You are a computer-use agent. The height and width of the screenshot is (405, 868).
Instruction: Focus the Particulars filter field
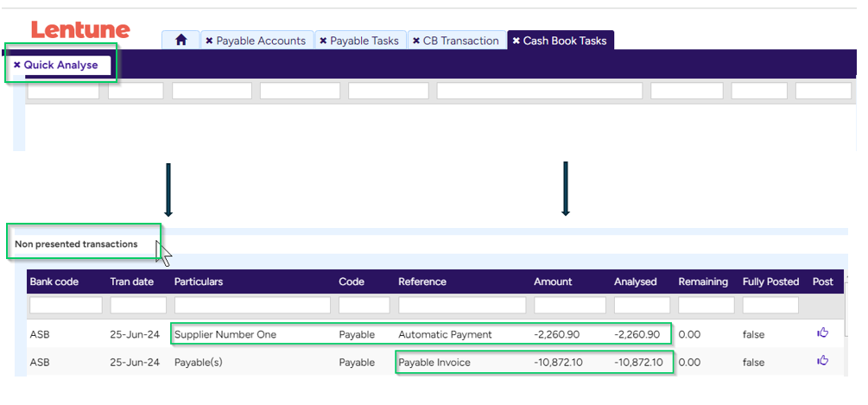(252, 305)
